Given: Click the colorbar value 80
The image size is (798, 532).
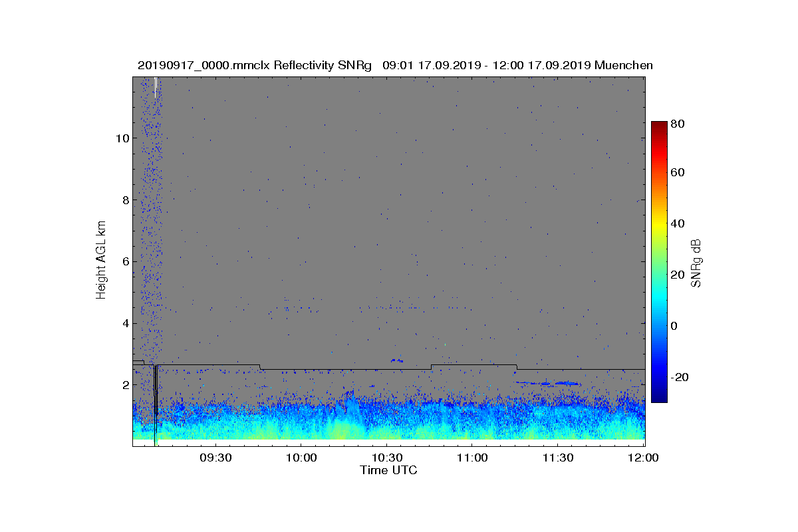Looking at the screenshot, I should tap(678, 123).
